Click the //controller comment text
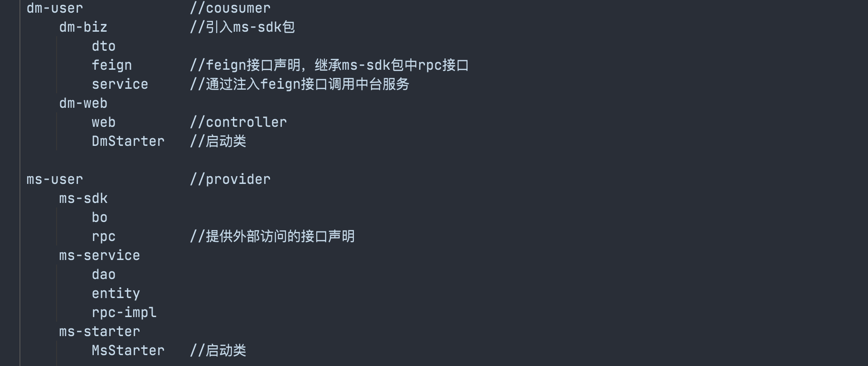The height and width of the screenshot is (366, 868). [x=238, y=122]
